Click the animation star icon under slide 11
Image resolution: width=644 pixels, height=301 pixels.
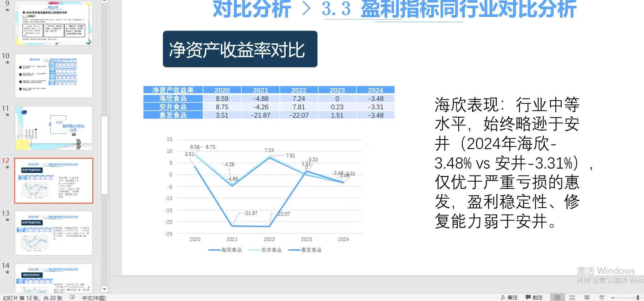(7, 115)
